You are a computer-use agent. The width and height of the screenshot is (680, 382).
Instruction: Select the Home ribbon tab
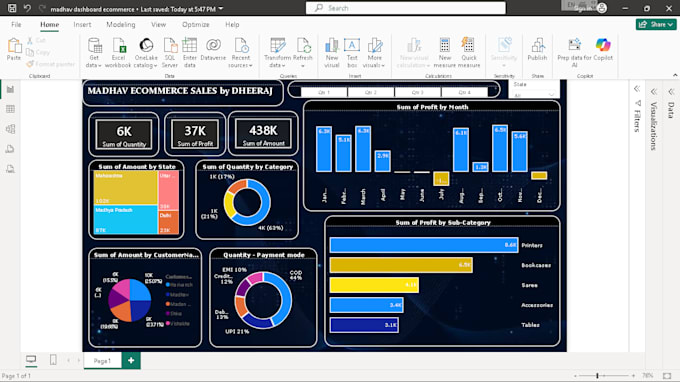(49, 25)
